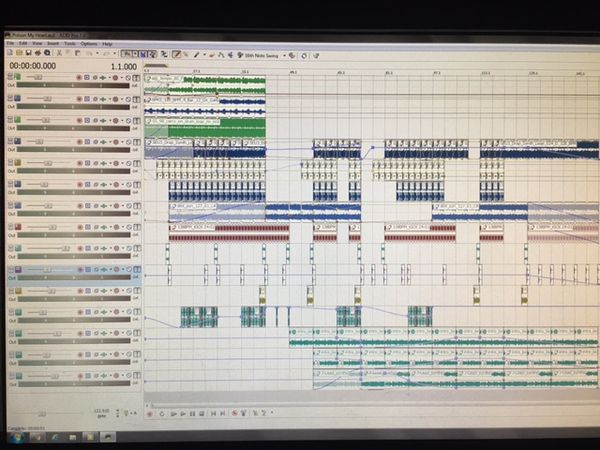Open the Insert menu

coord(49,44)
